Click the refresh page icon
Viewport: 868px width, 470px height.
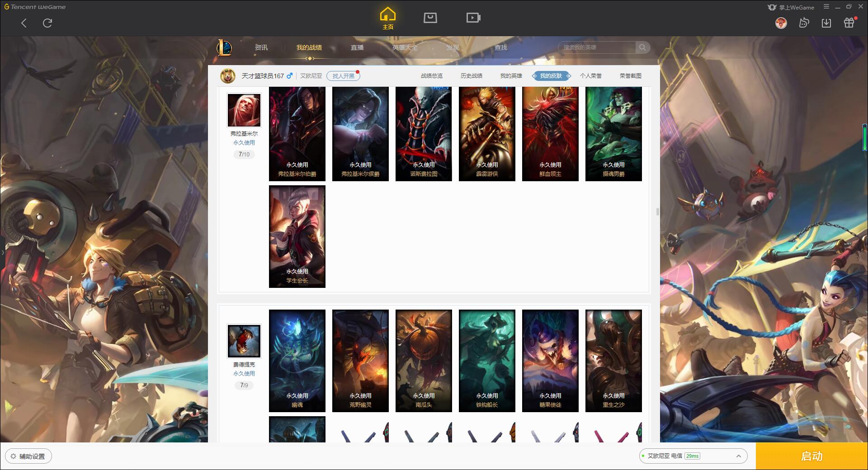point(47,23)
